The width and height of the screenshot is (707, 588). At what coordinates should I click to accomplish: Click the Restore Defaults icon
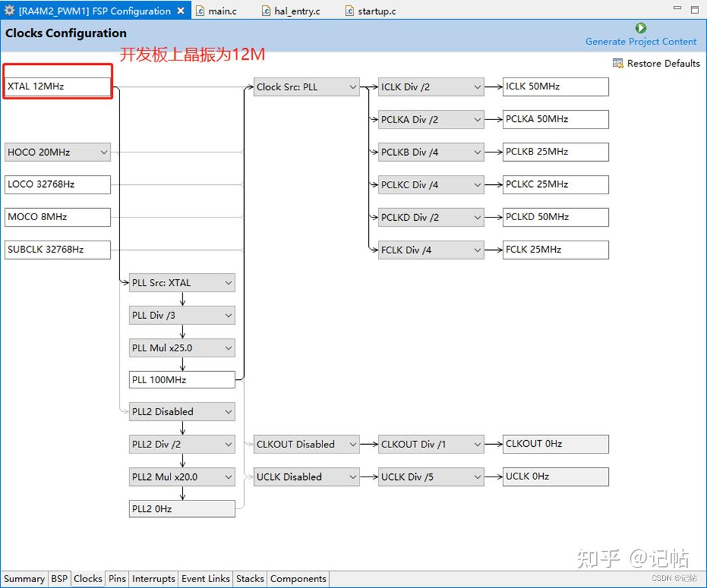(x=617, y=63)
